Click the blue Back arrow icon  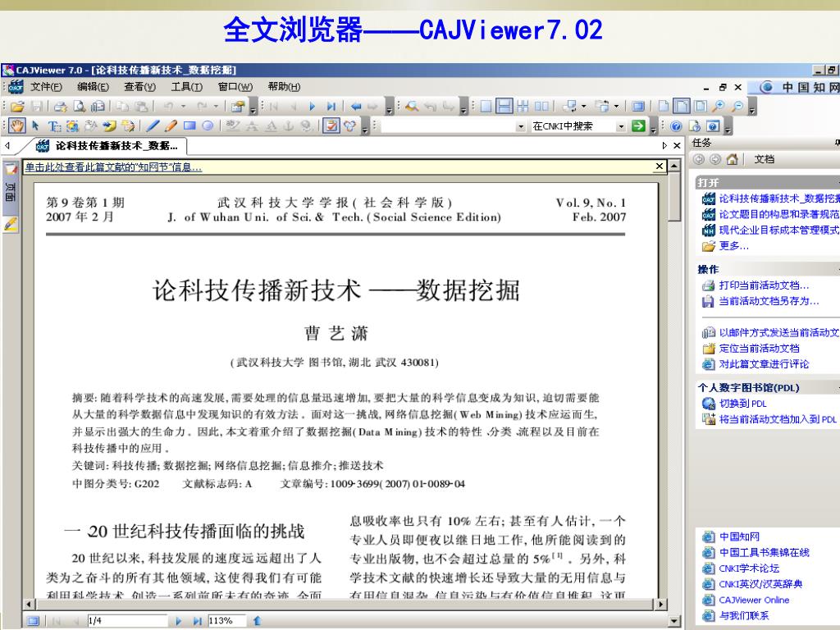pyautogui.click(x=356, y=106)
